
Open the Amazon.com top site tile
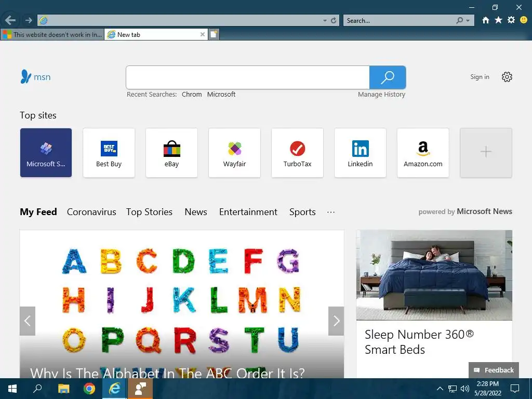click(423, 153)
